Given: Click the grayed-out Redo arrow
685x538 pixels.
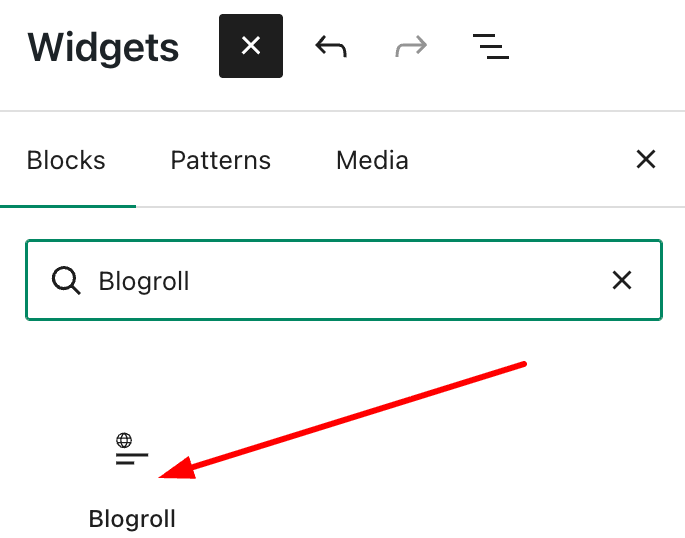Looking at the screenshot, I should coord(410,46).
